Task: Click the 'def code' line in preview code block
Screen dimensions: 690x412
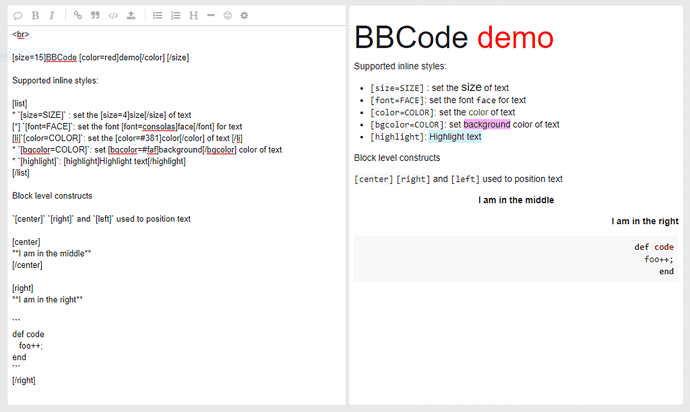Action: 654,247
